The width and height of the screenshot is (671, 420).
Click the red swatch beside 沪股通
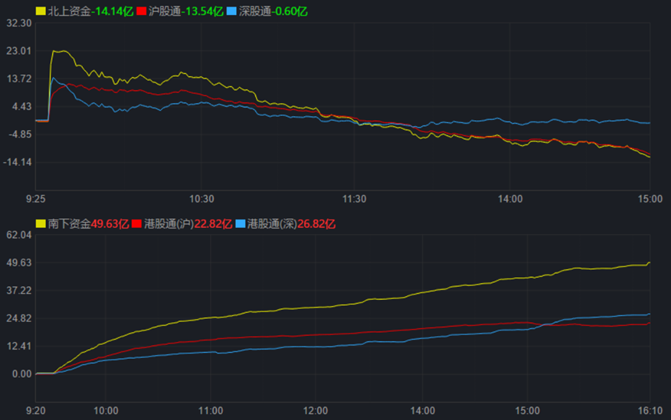141,11
